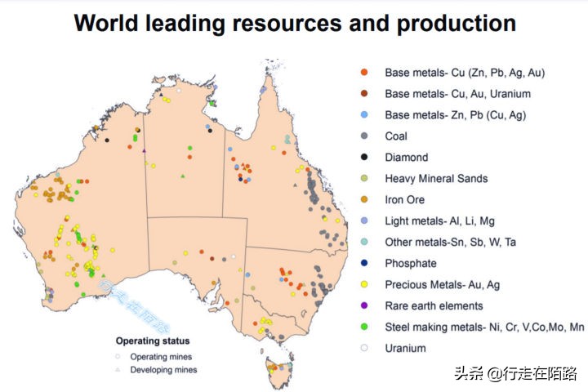The height and width of the screenshot is (392, 588).
Task: Click the purple Rare earth elements dot
Action: [x=364, y=306]
